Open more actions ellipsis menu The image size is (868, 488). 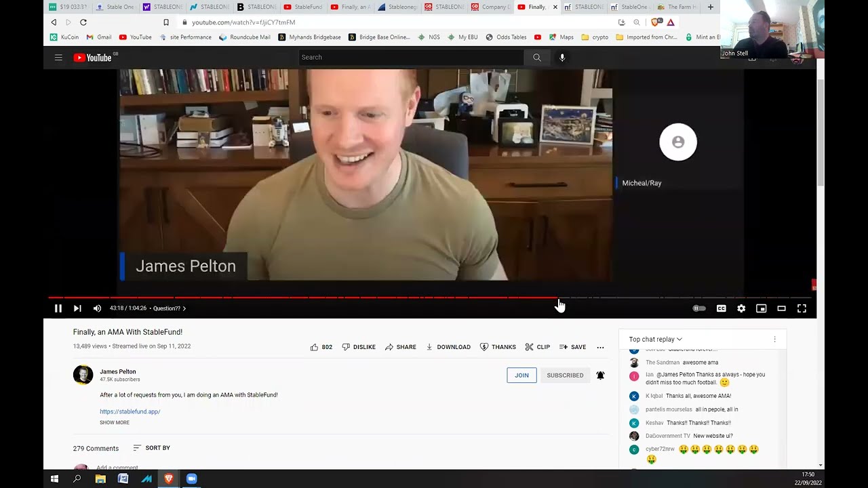tap(600, 347)
